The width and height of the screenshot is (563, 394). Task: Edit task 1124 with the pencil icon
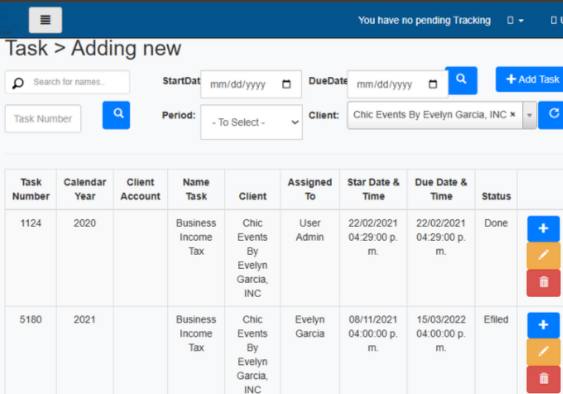coord(543,255)
